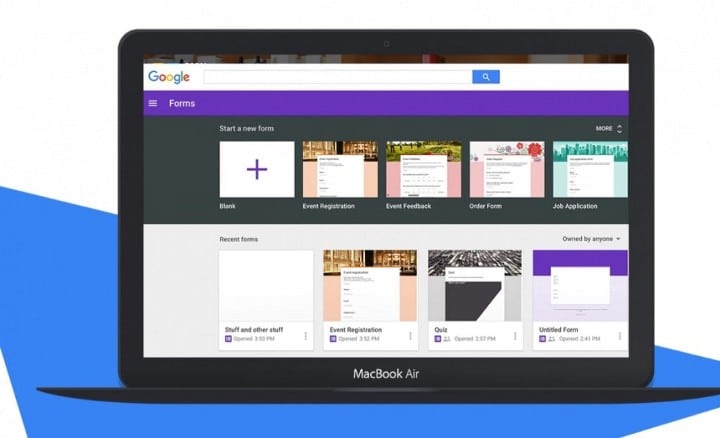Viewport: 720px width, 438px height.
Task: Expand the MORE templates gallery
Action: [609, 129]
